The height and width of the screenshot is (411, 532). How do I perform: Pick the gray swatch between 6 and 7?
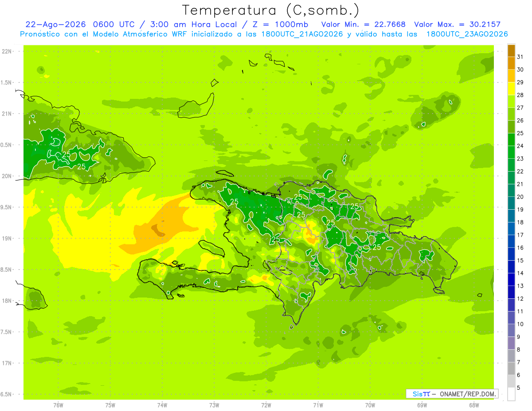pos(511,368)
